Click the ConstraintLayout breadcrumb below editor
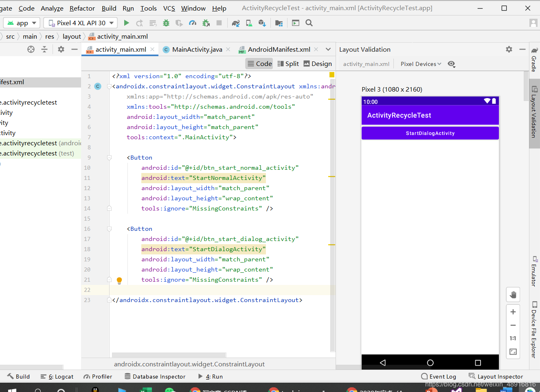Viewport: 540px width, 392px height. coord(189,364)
